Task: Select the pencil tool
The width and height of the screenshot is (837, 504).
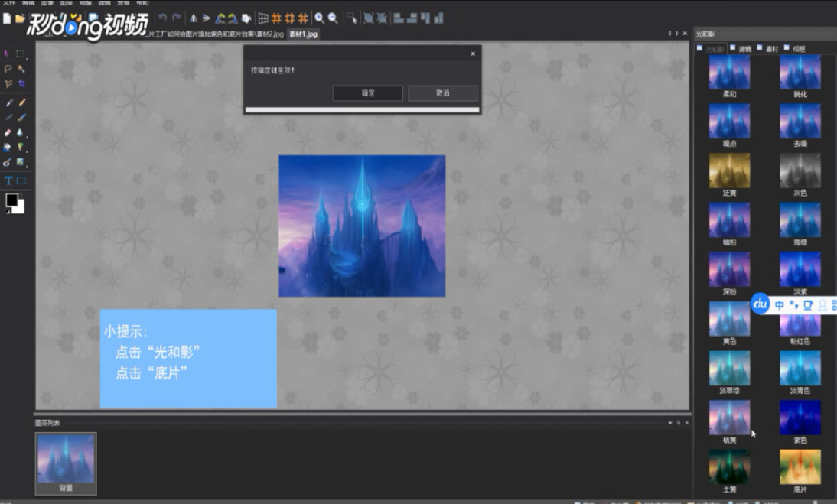Action: [x=22, y=102]
